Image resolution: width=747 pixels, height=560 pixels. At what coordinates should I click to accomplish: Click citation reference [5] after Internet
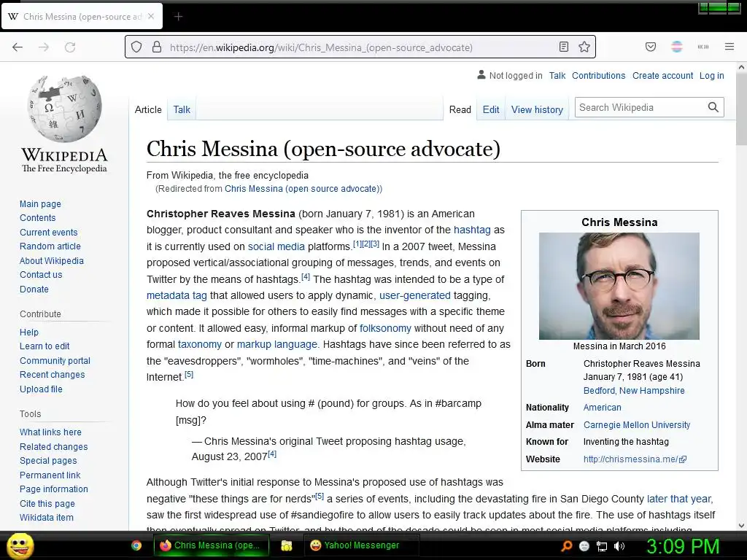[189, 375]
